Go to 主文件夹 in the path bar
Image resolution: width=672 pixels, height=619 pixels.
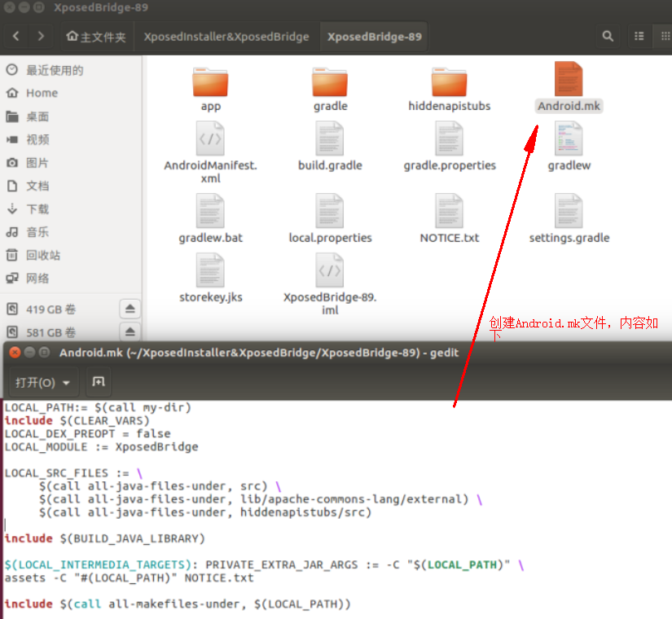point(96,37)
